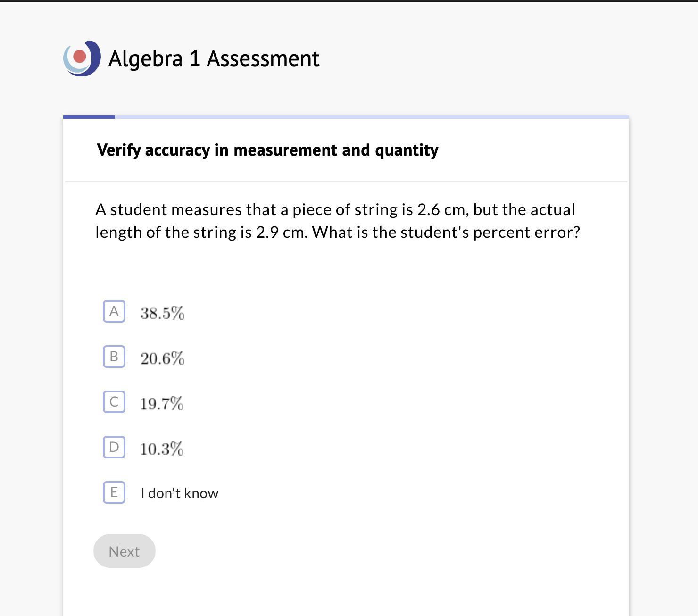Pick the letter E answer box
The width and height of the screenshot is (698, 616).
point(114,492)
